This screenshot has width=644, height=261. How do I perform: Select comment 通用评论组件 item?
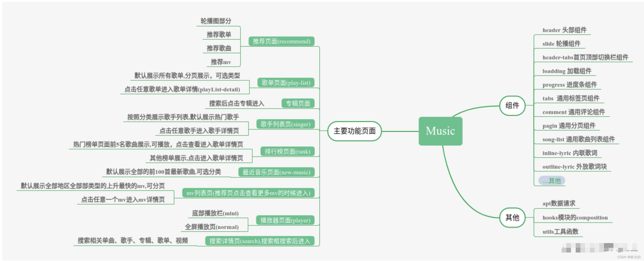(x=574, y=112)
